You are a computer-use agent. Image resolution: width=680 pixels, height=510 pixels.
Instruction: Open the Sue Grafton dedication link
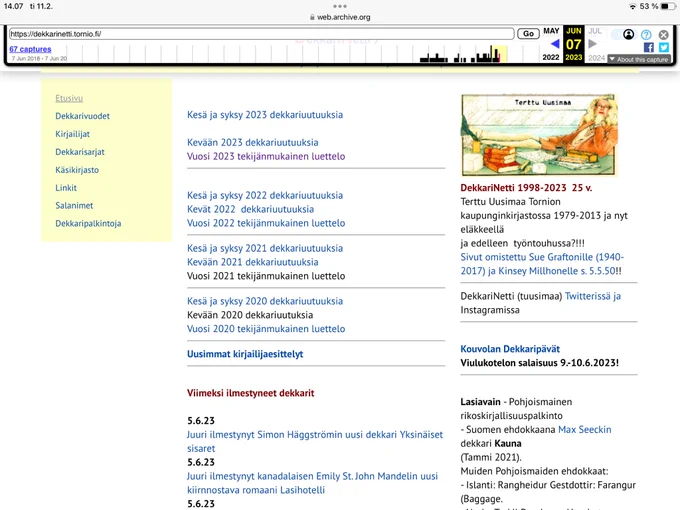[x=542, y=264]
